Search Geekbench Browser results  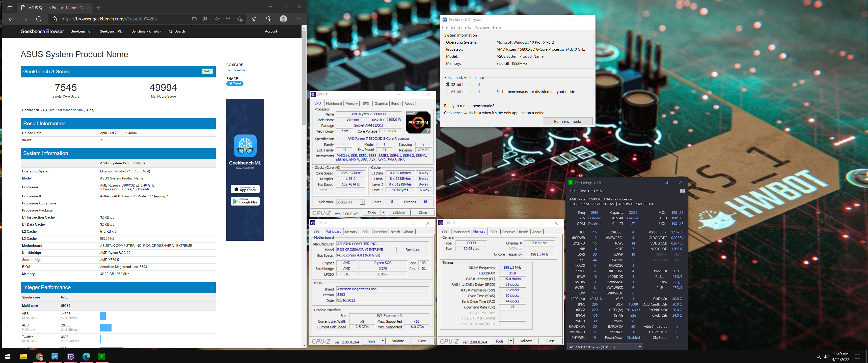pos(177,31)
